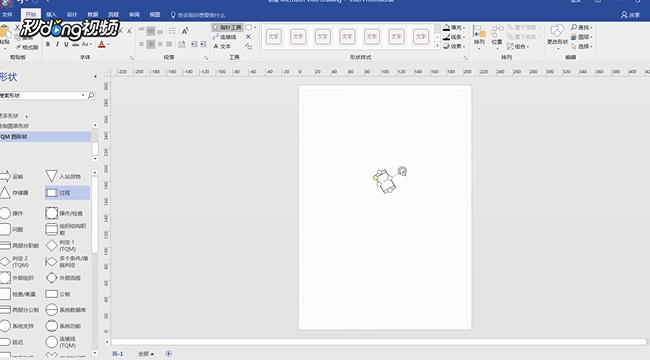Click the blue X connection point tool

click(x=248, y=37)
